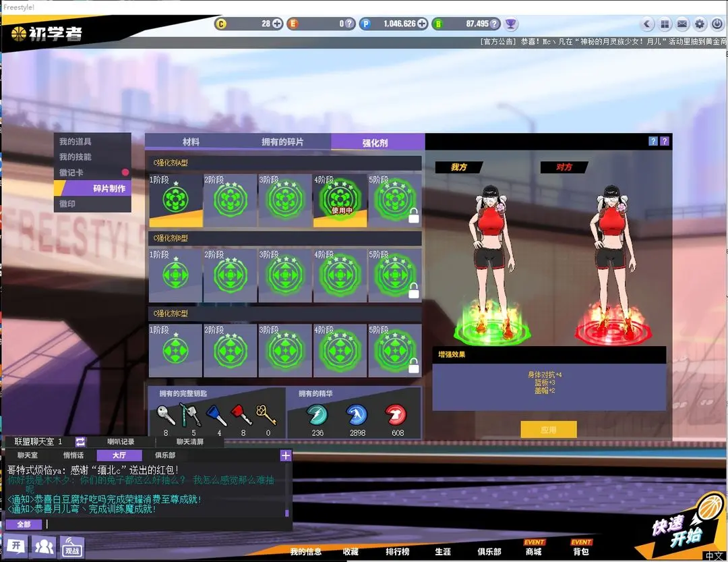Select C强化剂A型 3阶段 enhancer icon
Image resolution: width=728 pixels, height=562 pixels.
coord(285,200)
